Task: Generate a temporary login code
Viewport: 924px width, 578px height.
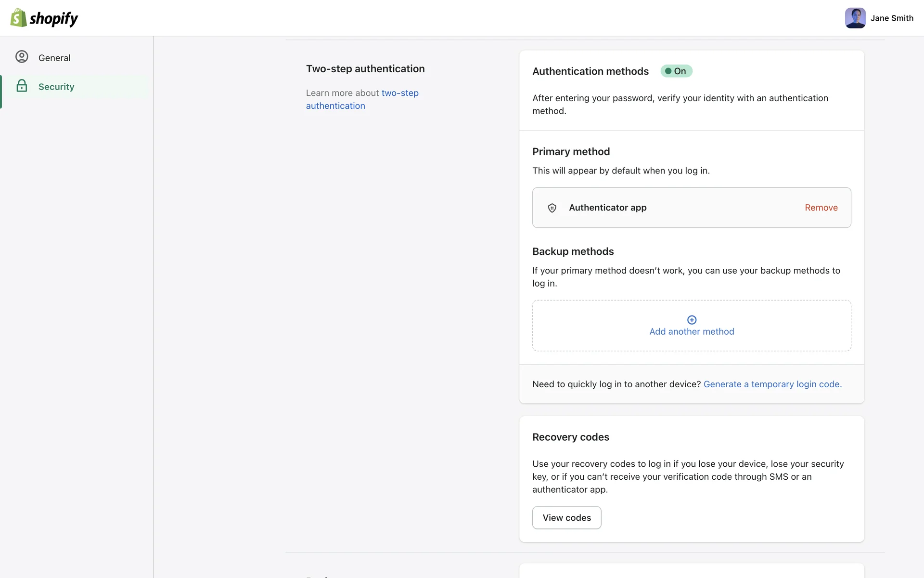Action: 772,384
